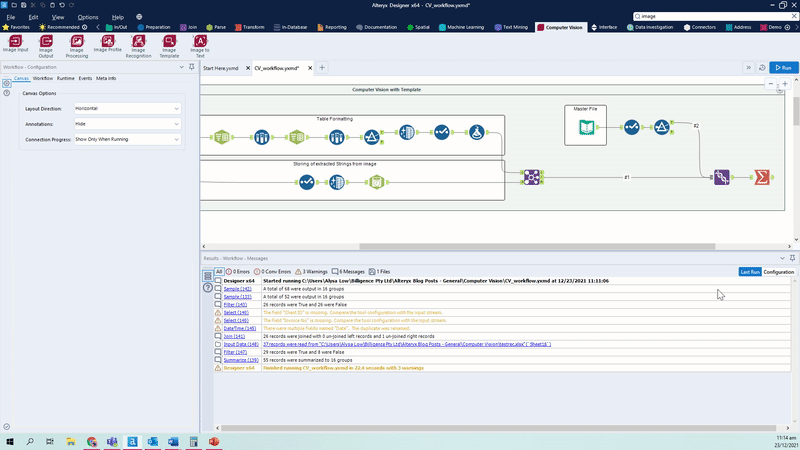This screenshot has width=800, height=450.
Task: Open the DateTime (145) warning link
Action: click(x=240, y=328)
